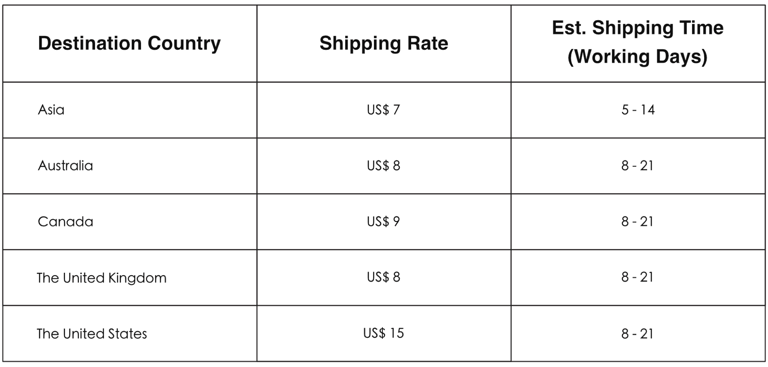Click the 5 - 14 shipping time for Asia
Screen dimensions: 768x367
(x=638, y=110)
